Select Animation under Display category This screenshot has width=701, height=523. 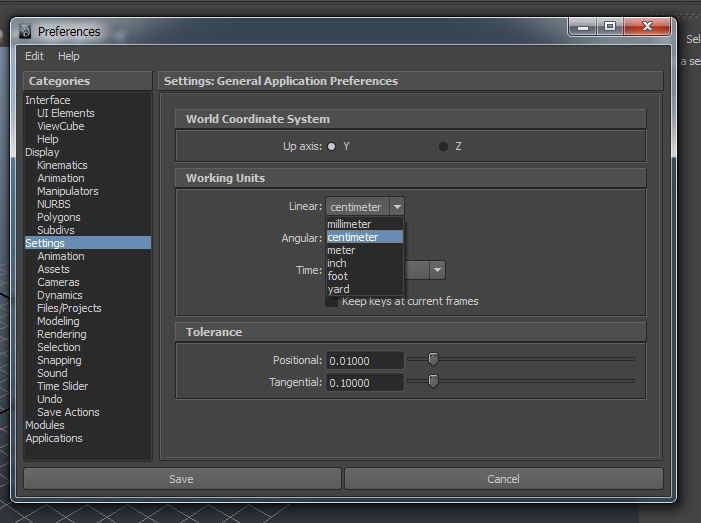[x=88, y=178]
